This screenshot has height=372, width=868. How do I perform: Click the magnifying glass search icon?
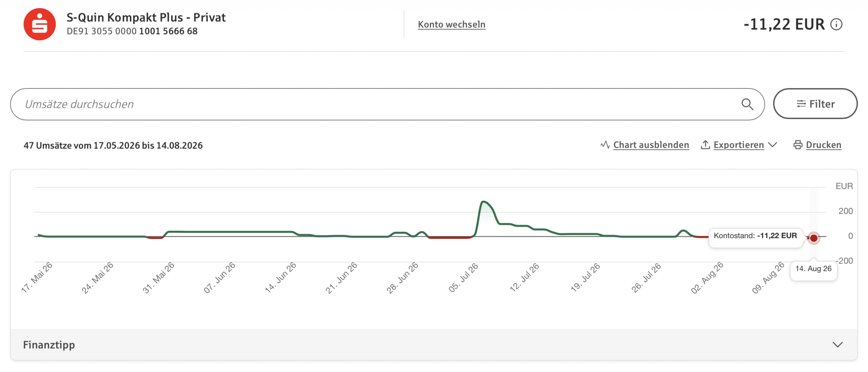[747, 104]
